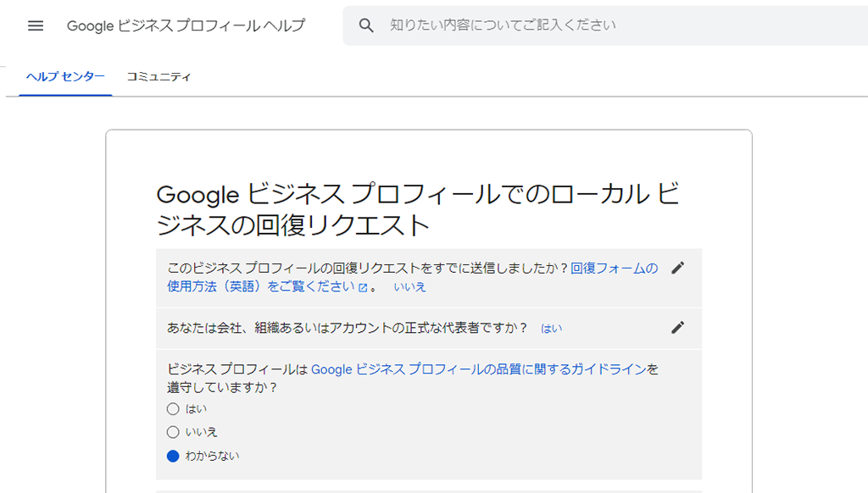Open the 品質に関するガイドライン link
The height and width of the screenshot is (493, 868).
click(x=479, y=369)
